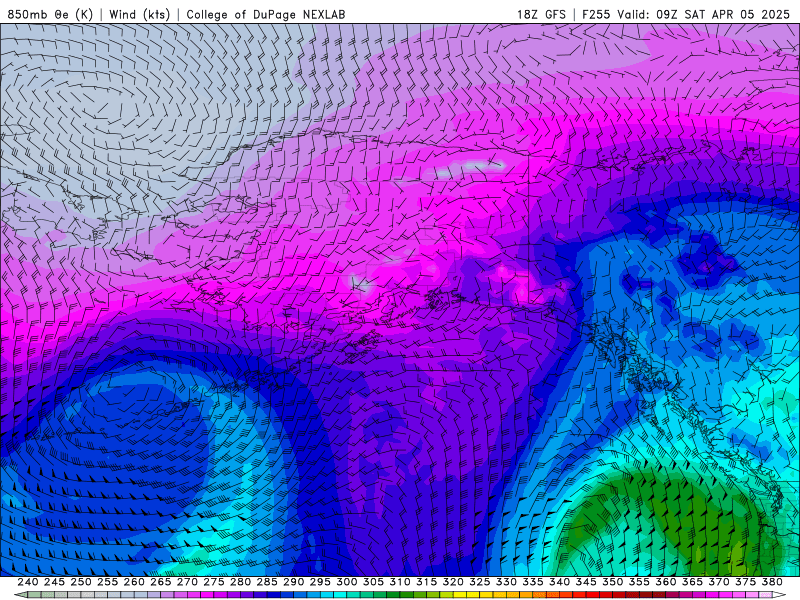Click the 360 value on the color scale
Screen dimensions: 800x600
coord(665,582)
